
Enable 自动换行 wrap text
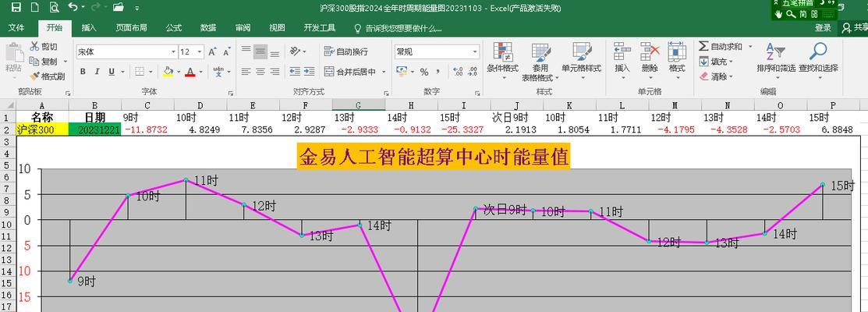click(346, 52)
